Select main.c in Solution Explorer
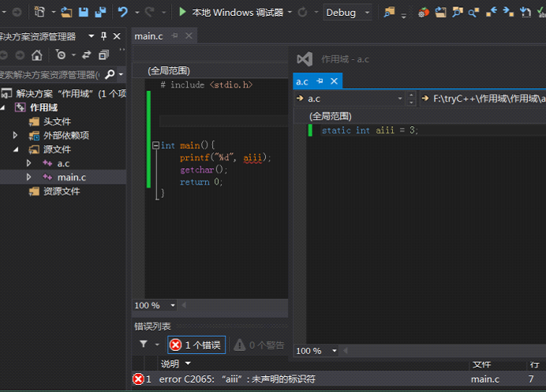Viewport: 546px width, 392px height. 71,177
